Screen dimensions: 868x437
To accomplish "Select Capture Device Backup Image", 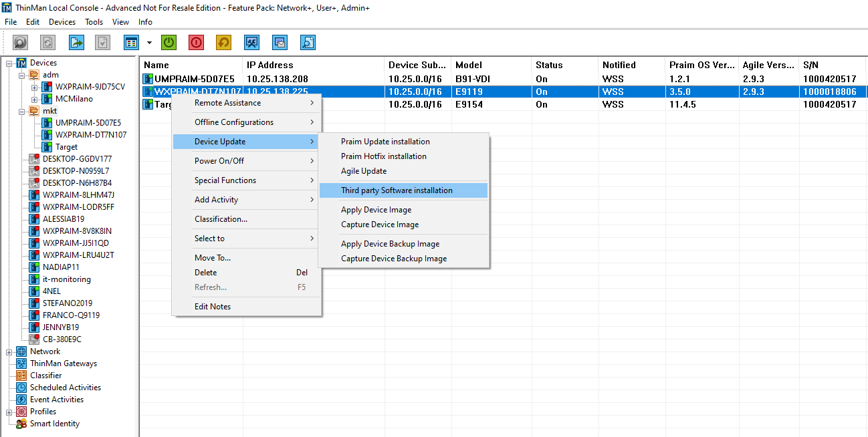I will click(404, 259).
